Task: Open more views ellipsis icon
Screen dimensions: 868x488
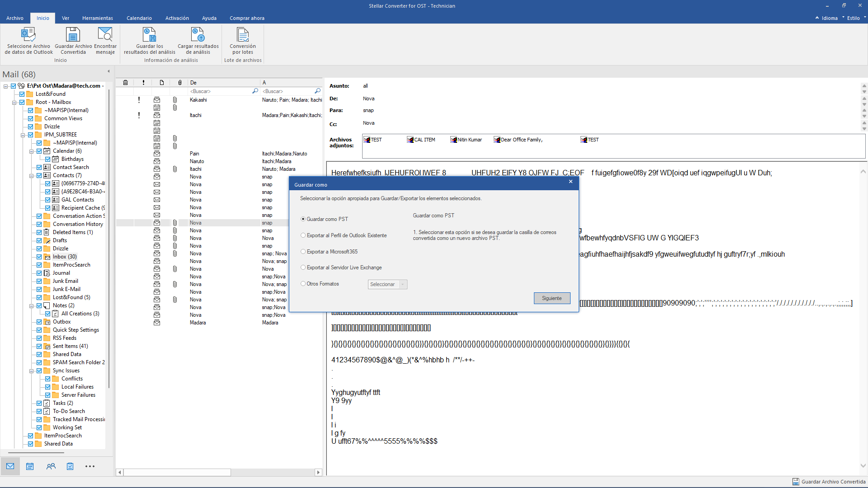Action: [x=90, y=466]
